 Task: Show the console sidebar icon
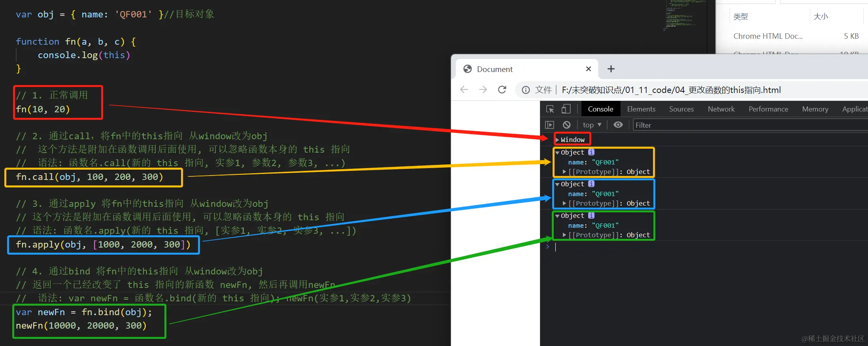[x=549, y=125]
